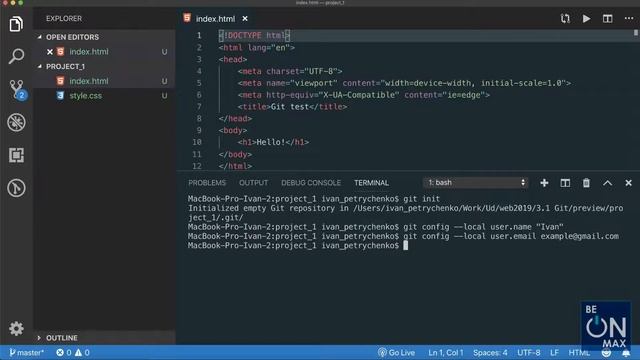Open the editor more actions menu
Screen dimensions: 640x360
(629, 18)
